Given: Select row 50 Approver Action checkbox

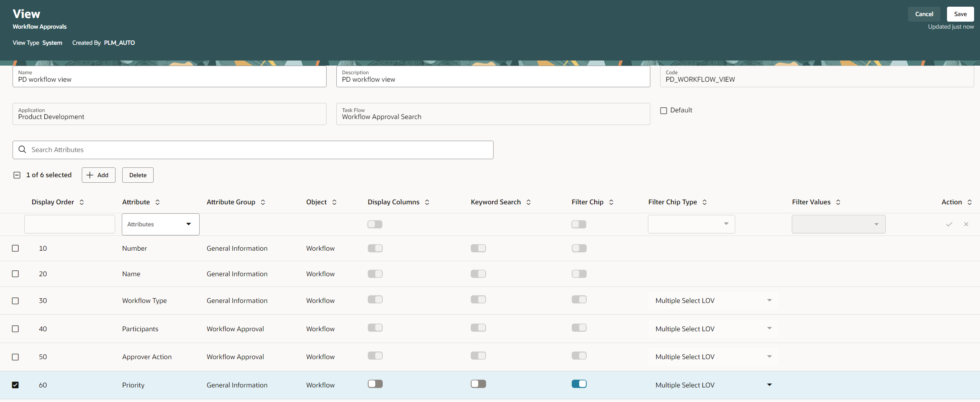Looking at the screenshot, I should [15, 357].
